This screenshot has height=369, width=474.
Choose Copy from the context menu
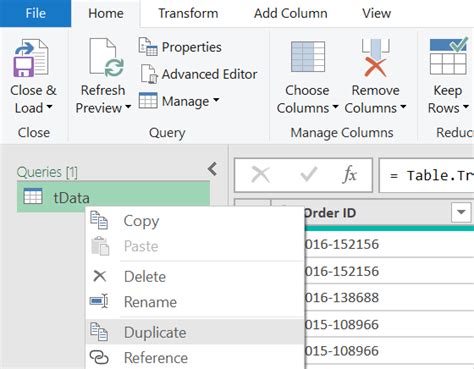[195, 221]
